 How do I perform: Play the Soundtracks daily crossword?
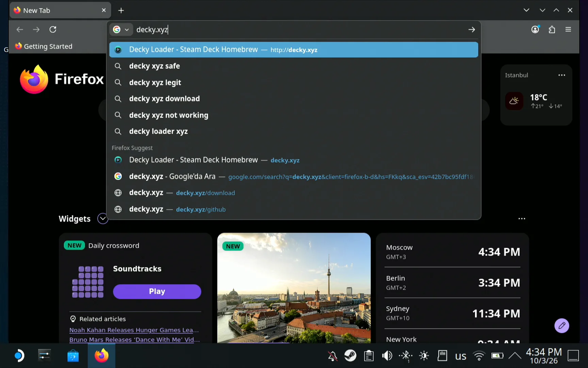click(157, 292)
